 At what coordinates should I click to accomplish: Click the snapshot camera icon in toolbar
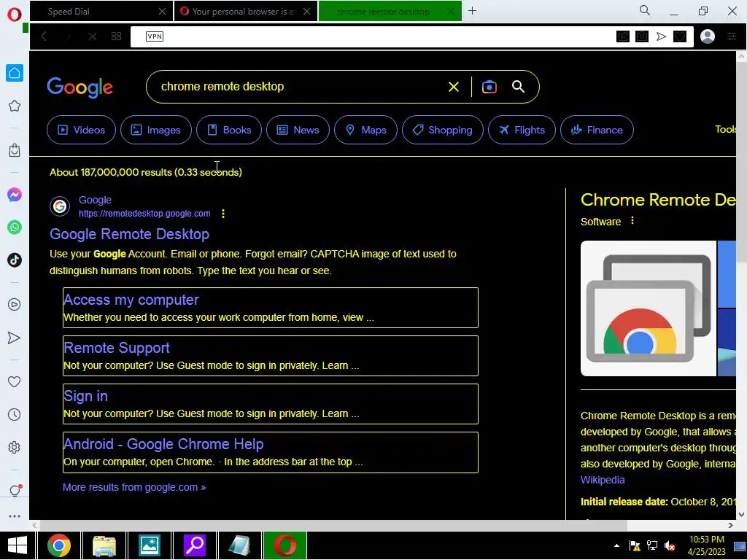point(642,36)
